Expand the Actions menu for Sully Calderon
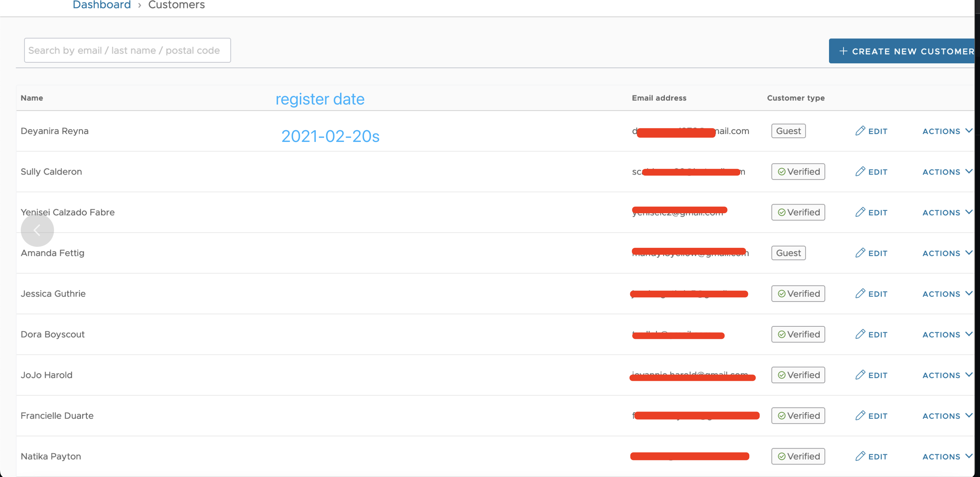The image size is (980, 477). tap(946, 172)
